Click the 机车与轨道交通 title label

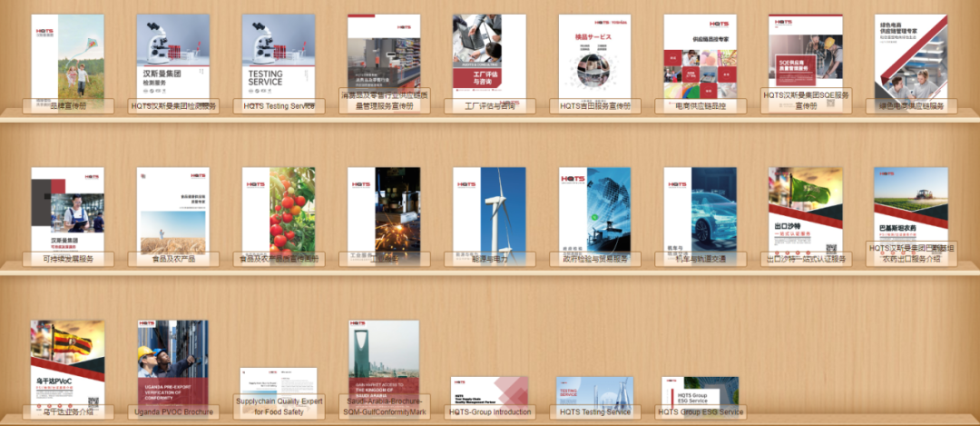coord(701,259)
